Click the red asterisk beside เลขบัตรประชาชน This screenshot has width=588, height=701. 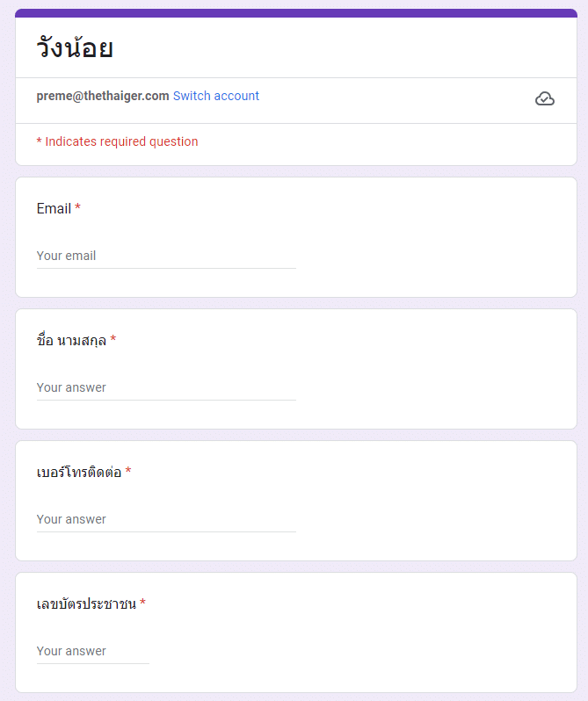142,603
